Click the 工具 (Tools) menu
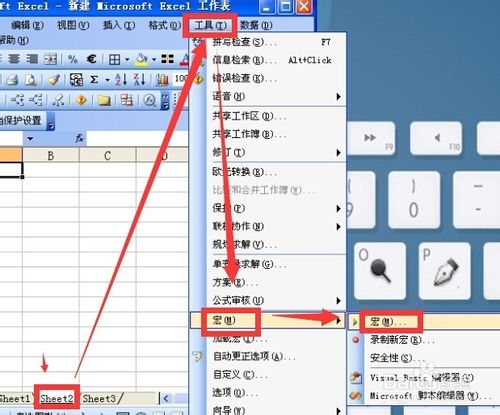The width and height of the screenshot is (500, 415). 210,25
